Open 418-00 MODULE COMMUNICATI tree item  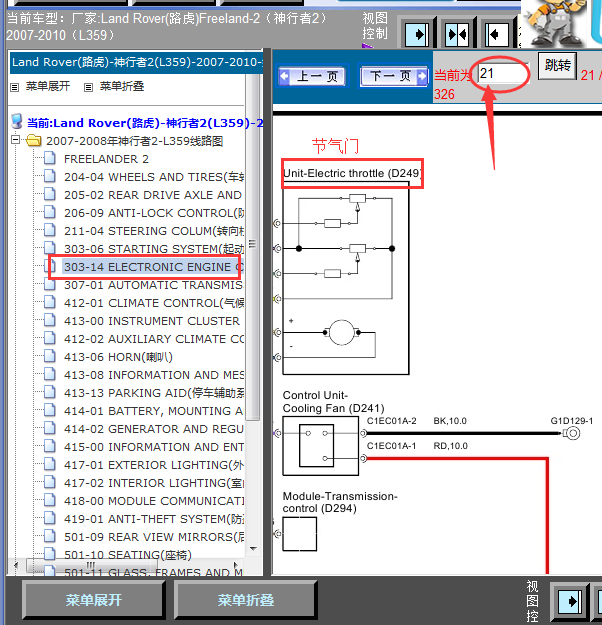(154, 501)
